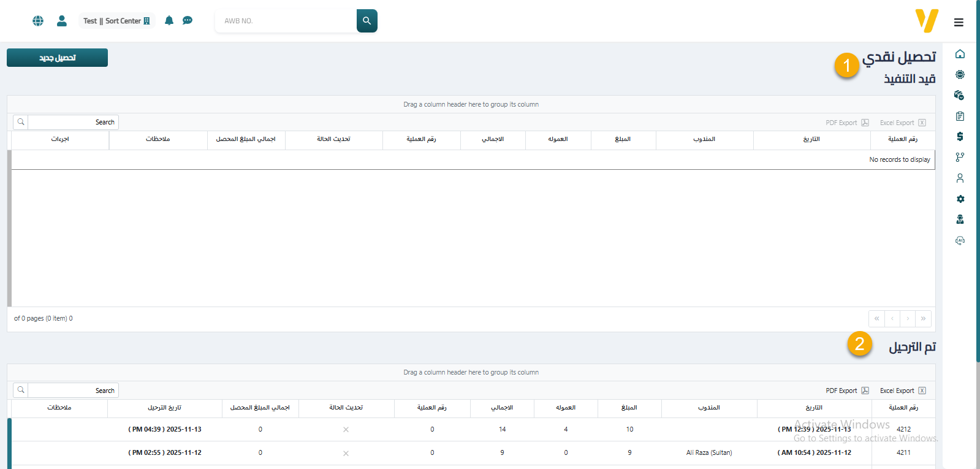Click the AWB search magnifier button
The width and height of the screenshot is (980, 469).
click(x=367, y=21)
